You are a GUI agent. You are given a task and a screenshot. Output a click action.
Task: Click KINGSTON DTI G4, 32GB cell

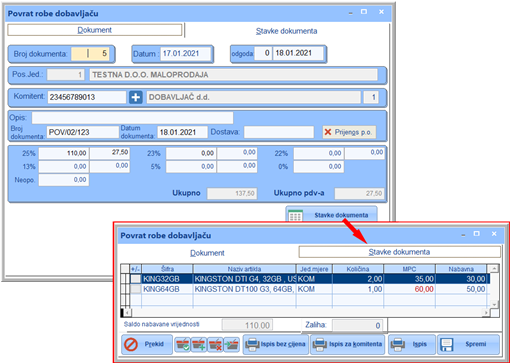(x=244, y=279)
